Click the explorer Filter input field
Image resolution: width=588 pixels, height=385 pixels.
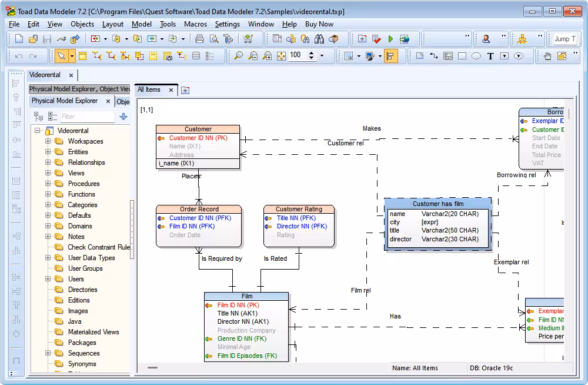88,117
